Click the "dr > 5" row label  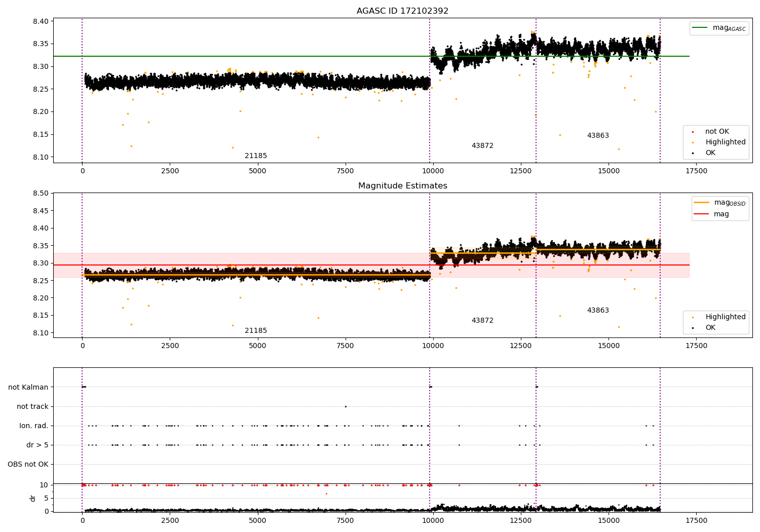[x=37, y=445]
